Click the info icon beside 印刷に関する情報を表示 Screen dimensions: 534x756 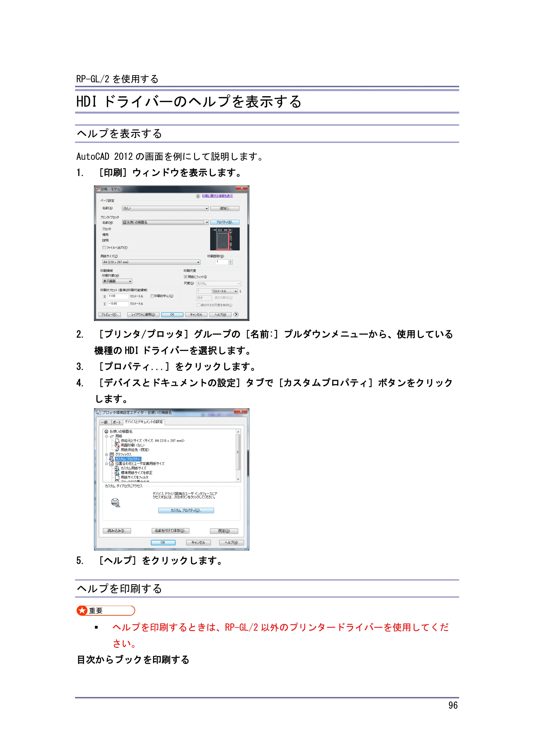pyautogui.click(x=198, y=196)
